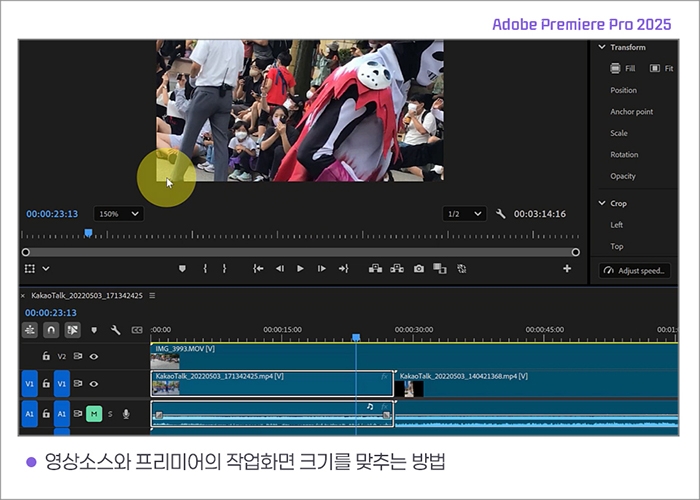Open the playback resolution 1/2 dropdown
The image size is (700, 500).
pos(464,214)
